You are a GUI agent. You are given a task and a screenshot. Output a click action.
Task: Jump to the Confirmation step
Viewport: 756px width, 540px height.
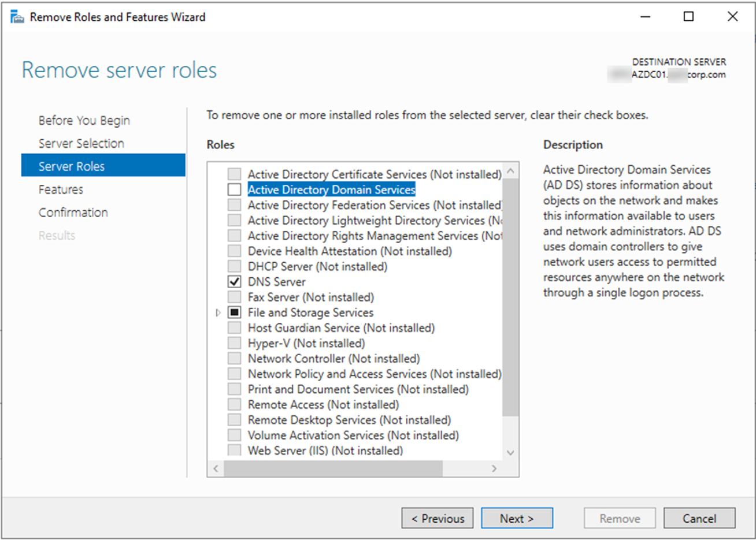point(73,213)
